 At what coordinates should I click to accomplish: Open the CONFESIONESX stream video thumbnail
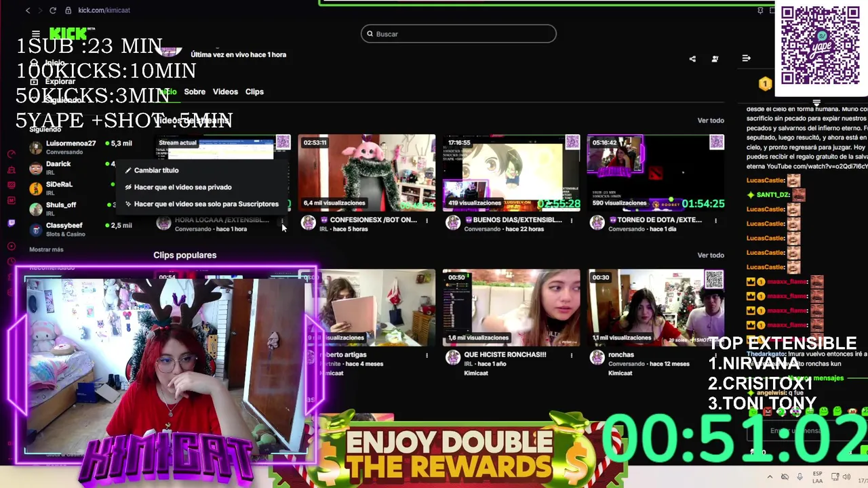[x=367, y=173]
